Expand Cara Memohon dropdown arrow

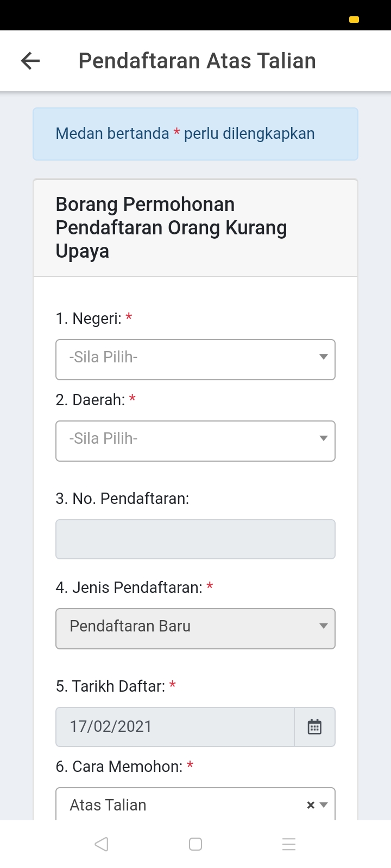click(324, 805)
